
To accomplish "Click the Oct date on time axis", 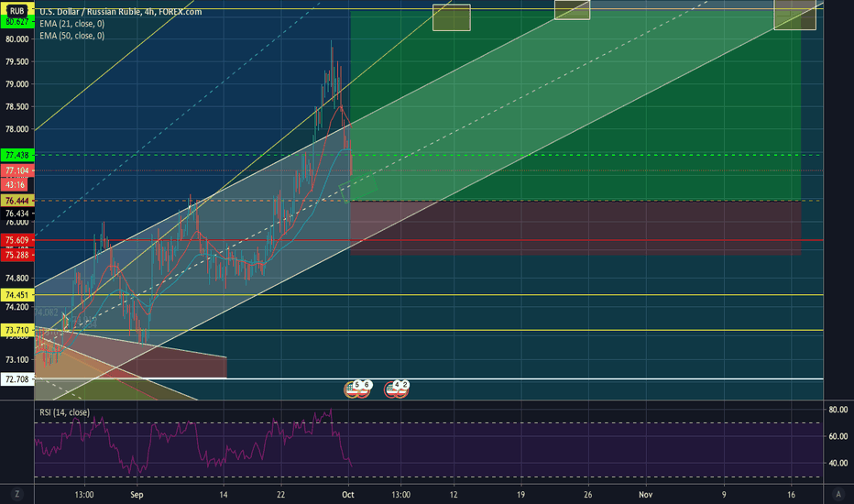I will click(x=347, y=494).
